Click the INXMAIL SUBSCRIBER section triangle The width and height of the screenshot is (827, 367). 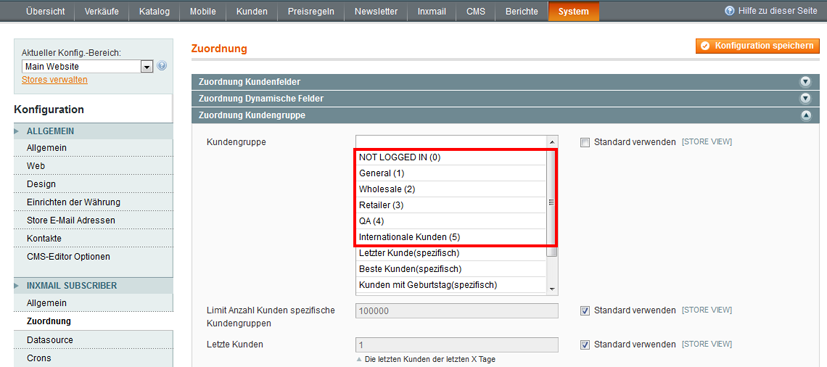pos(17,285)
